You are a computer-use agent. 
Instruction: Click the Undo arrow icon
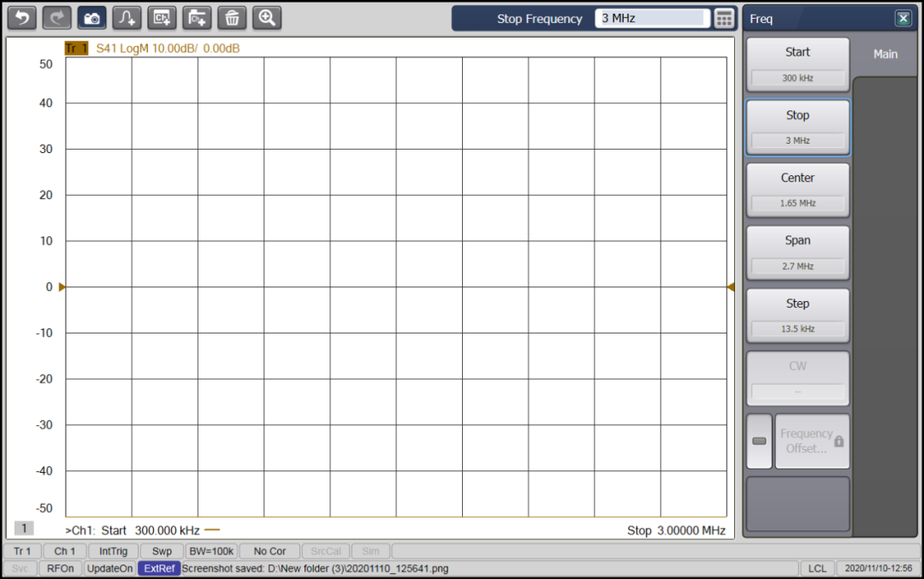coord(21,17)
